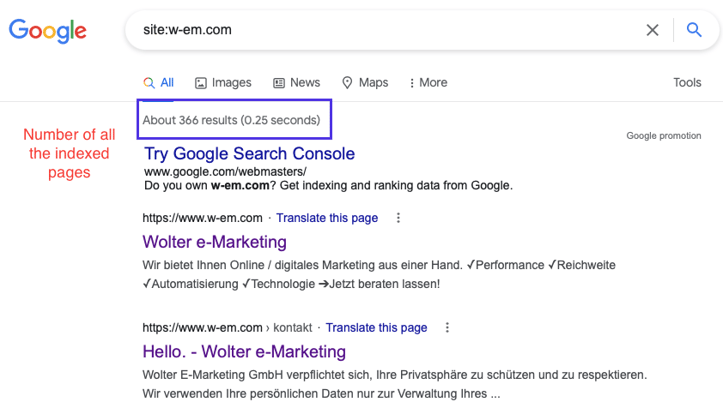Click the 'Wir bietet Ihnen Online' snippet text
The image size is (723, 414).
[x=379, y=274]
